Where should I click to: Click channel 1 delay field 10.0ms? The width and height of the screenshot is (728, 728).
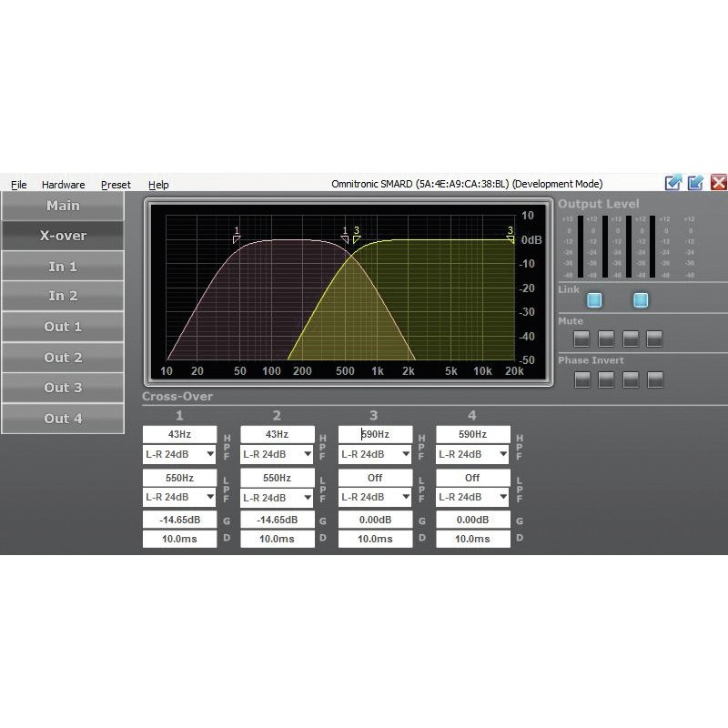pos(179,539)
